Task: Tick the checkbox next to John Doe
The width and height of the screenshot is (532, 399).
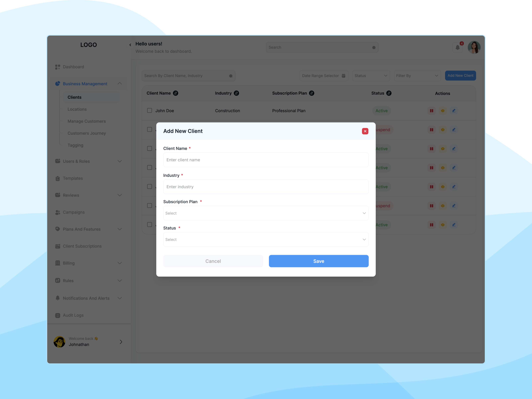Action: [x=149, y=110]
